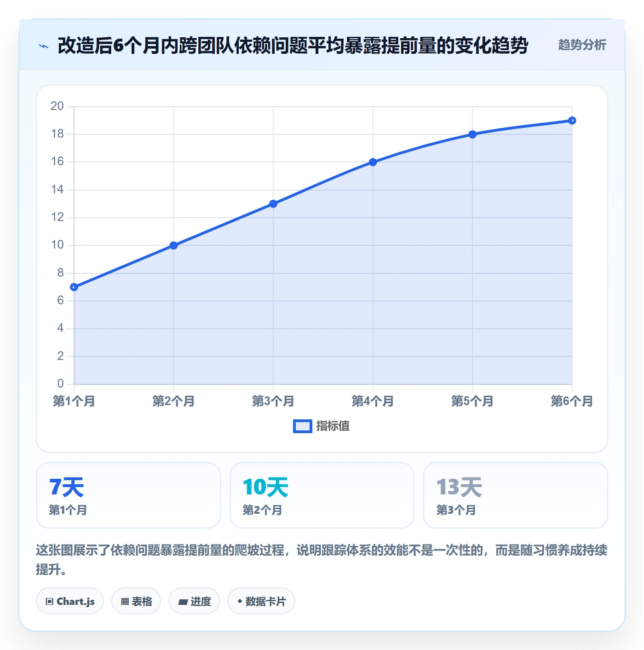The image size is (644, 650).
Task: Click the 第1个月 caption under 7天
Action: tap(68, 510)
